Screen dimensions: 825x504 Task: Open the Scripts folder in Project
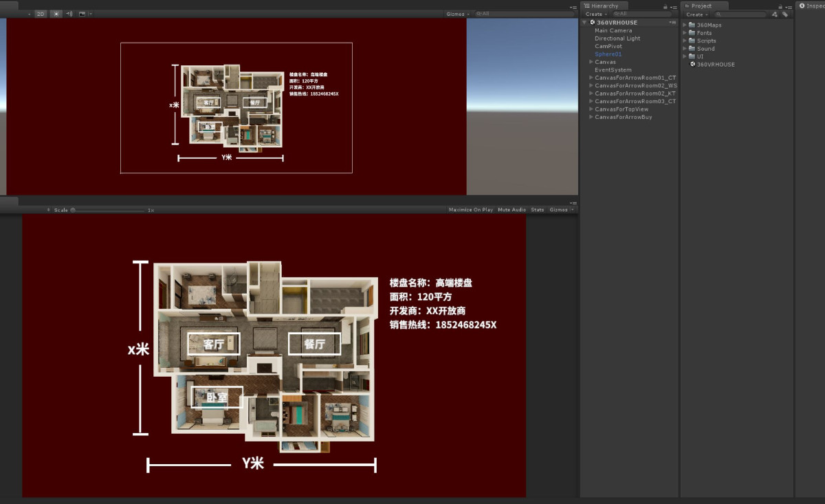pos(706,41)
